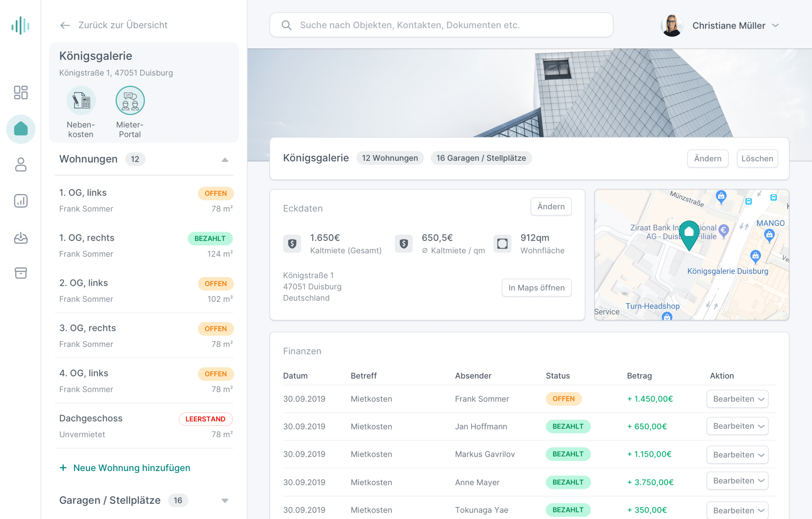Click the Betreff column header

(x=363, y=376)
